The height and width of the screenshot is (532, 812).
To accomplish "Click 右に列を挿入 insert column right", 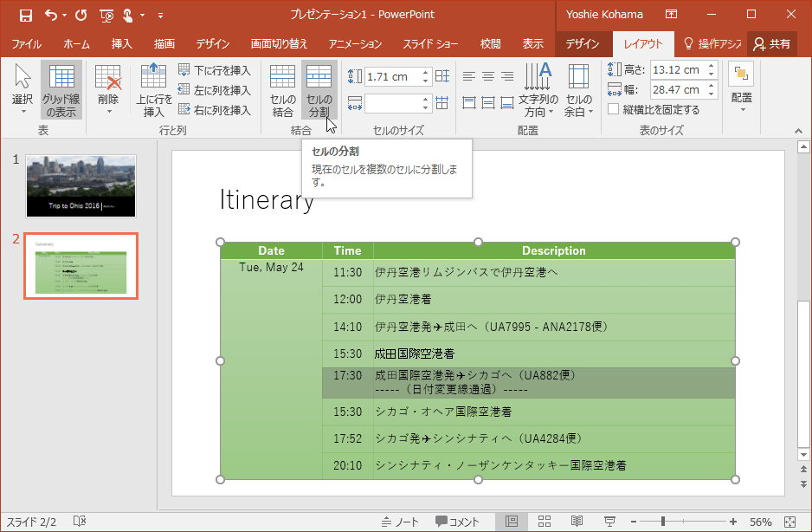I will [x=215, y=110].
